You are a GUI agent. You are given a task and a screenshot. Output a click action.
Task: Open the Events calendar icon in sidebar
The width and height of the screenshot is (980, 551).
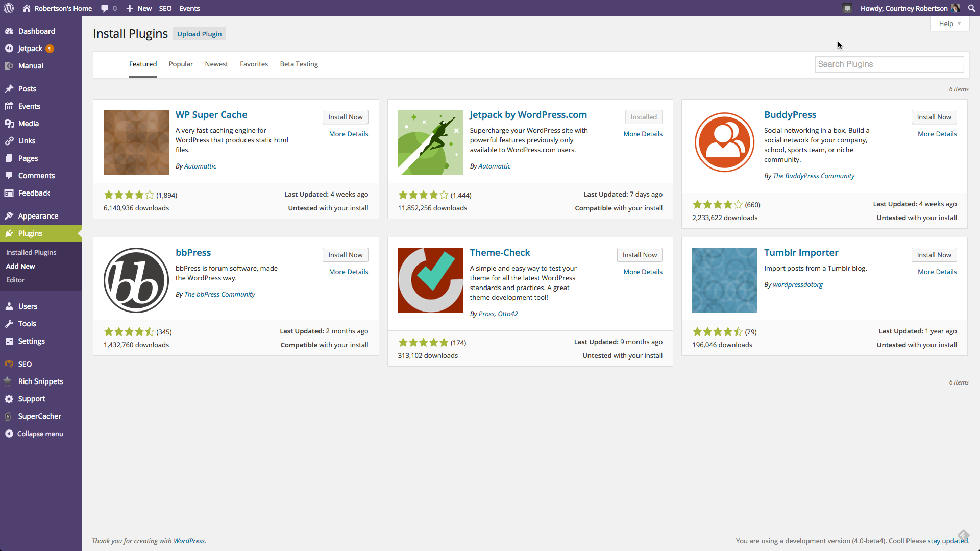[x=9, y=106]
